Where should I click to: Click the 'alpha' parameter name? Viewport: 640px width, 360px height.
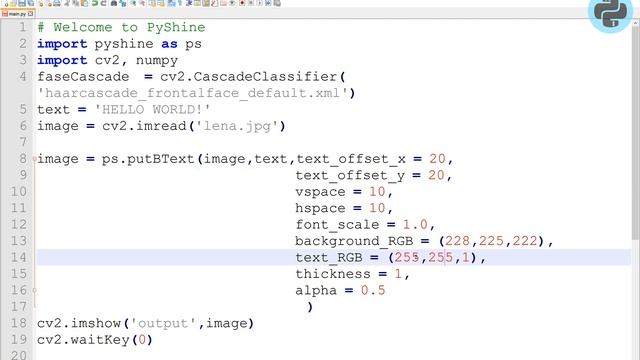pos(316,290)
